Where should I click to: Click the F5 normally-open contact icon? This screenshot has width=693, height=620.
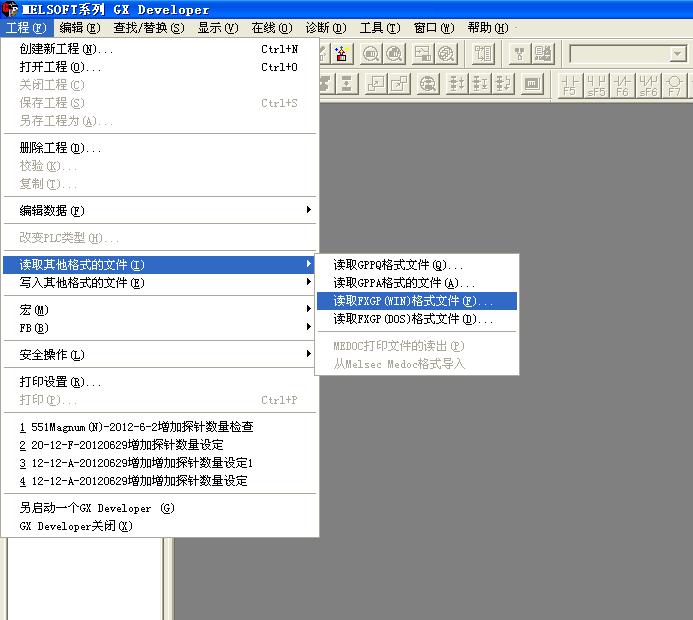tap(570, 84)
